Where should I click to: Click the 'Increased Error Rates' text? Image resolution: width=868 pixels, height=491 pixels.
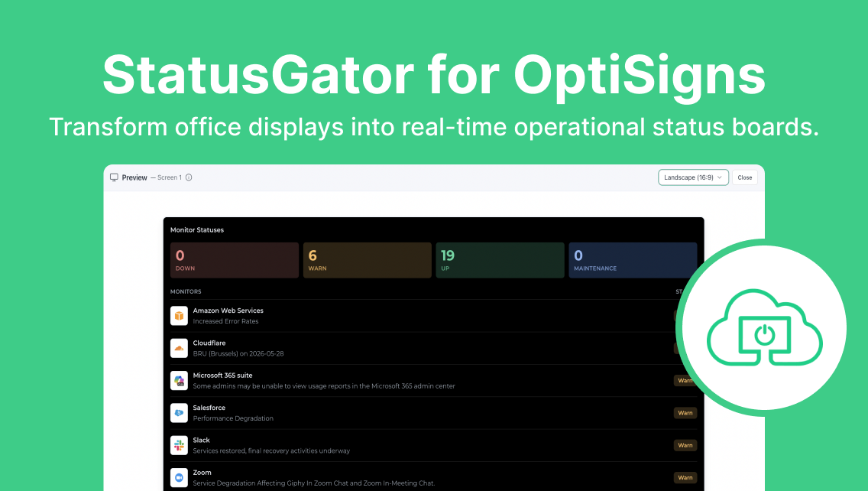(x=225, y=321)
